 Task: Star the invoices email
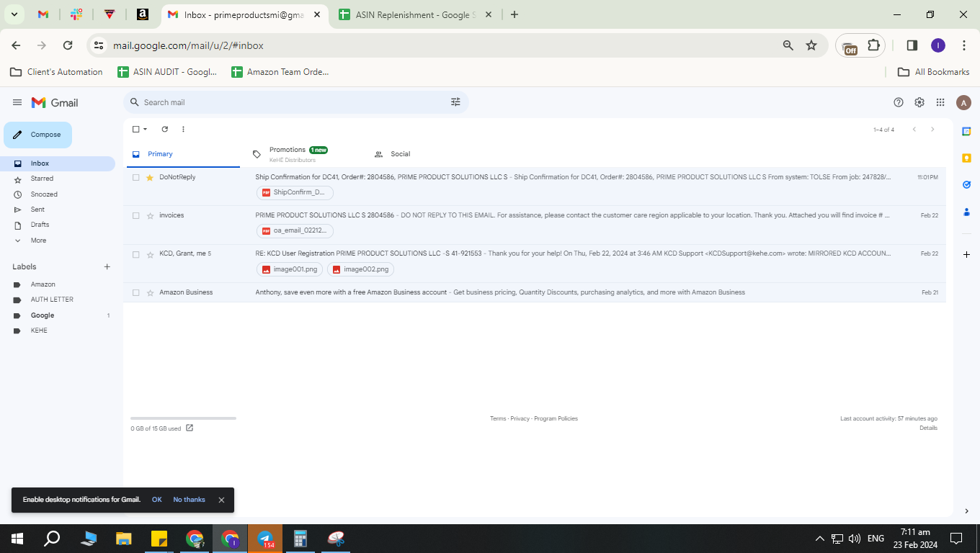point(150,215)
